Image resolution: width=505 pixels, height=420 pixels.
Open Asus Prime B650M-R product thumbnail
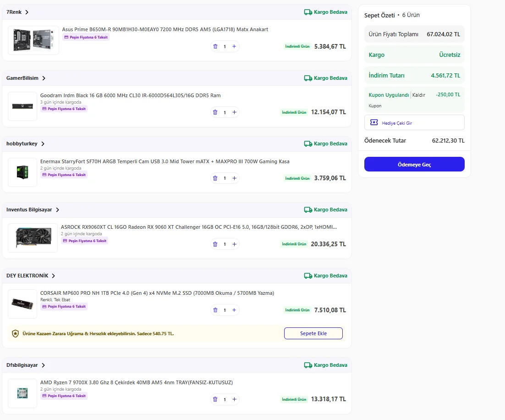point(33,40)
